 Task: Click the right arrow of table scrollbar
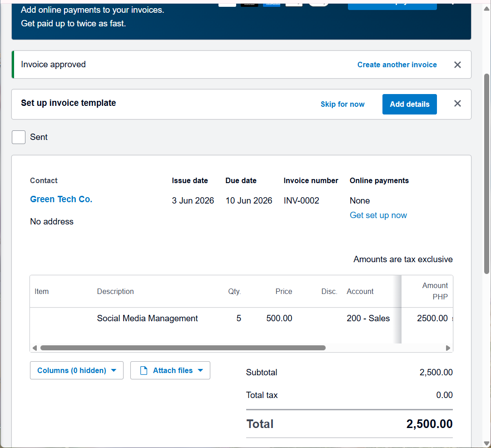(448, 348)
